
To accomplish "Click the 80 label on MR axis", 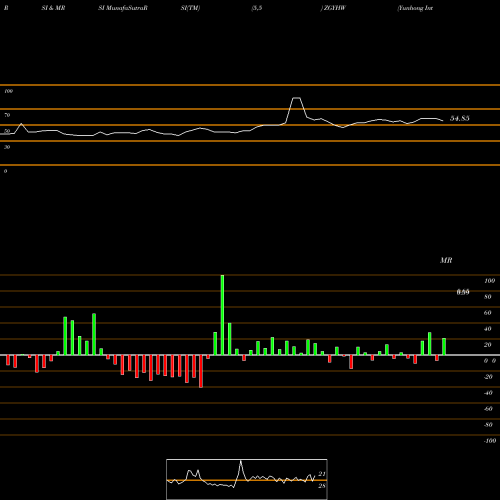I will [x=488, y=297].
